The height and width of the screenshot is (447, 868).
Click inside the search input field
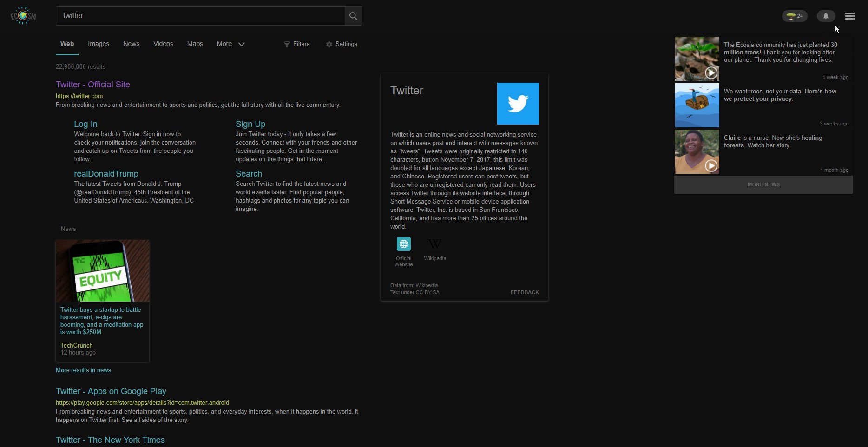[200, 15]
